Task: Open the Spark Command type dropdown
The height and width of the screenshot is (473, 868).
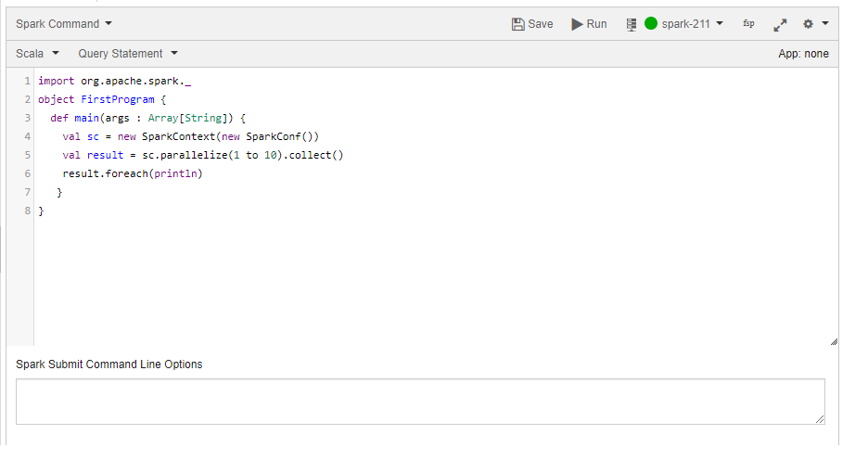Action: [x=64, y=24]
